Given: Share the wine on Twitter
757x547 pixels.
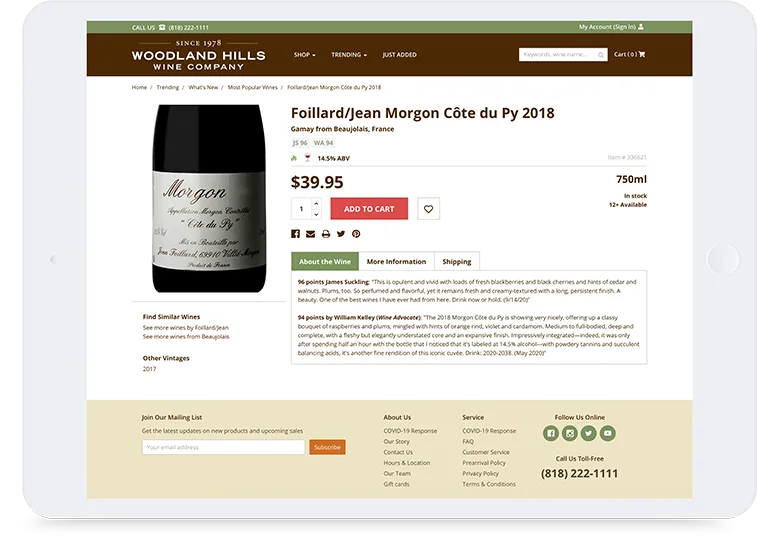Looking at the screenshot, I should [341, 234].
